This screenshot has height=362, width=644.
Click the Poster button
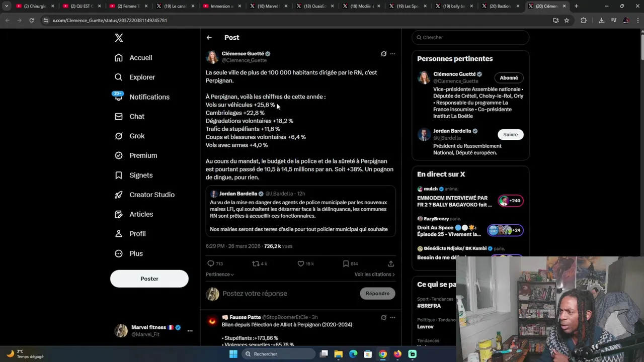point(149,279)
